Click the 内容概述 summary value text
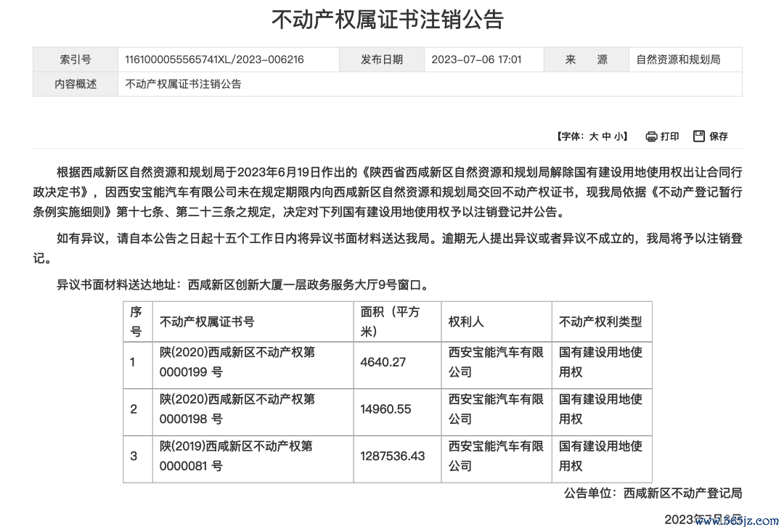The height and width of the screenshot is (532, 784). point(184,84)
